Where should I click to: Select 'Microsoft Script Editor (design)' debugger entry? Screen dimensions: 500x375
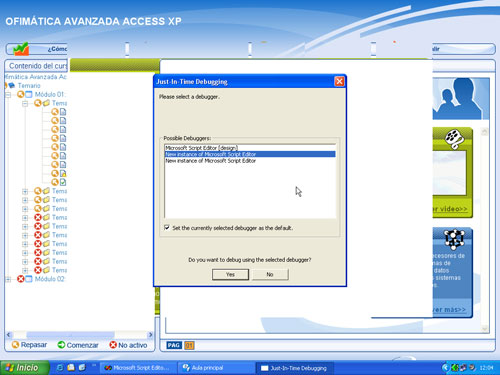[201, 148]
